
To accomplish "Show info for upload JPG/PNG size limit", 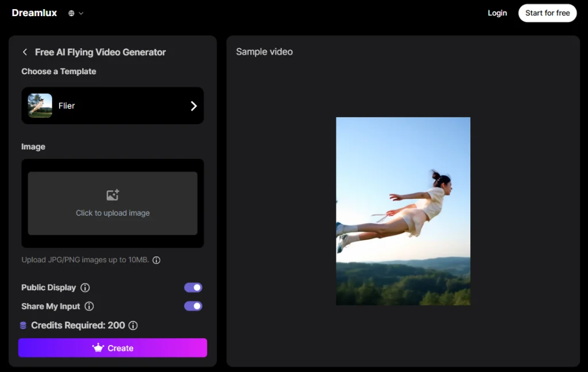I will pyautogui.click(x=156, y=260).
